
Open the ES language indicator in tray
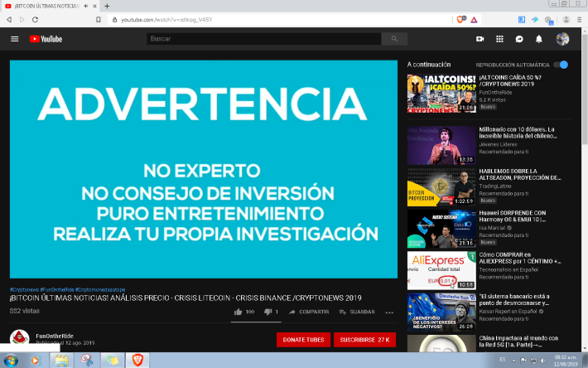[x=503, y=360]
